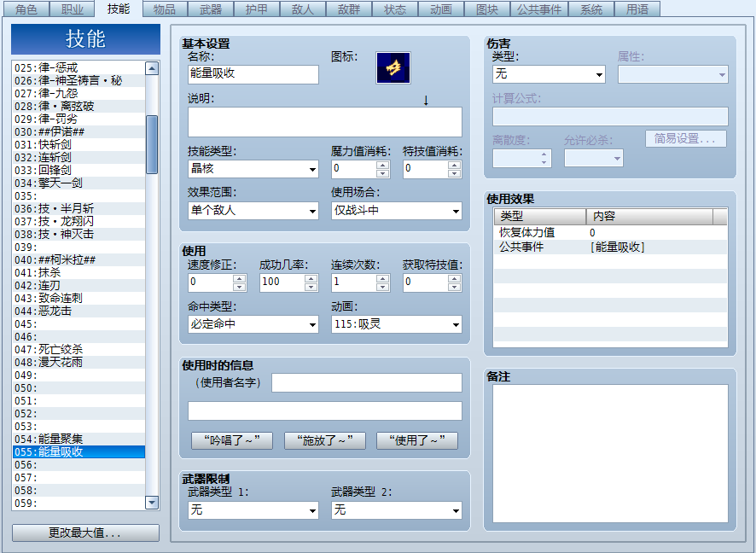This screenshot has height=553, width=756.
Task: Select skill 040:##柯米拉##
Action: tap(79, 259)
